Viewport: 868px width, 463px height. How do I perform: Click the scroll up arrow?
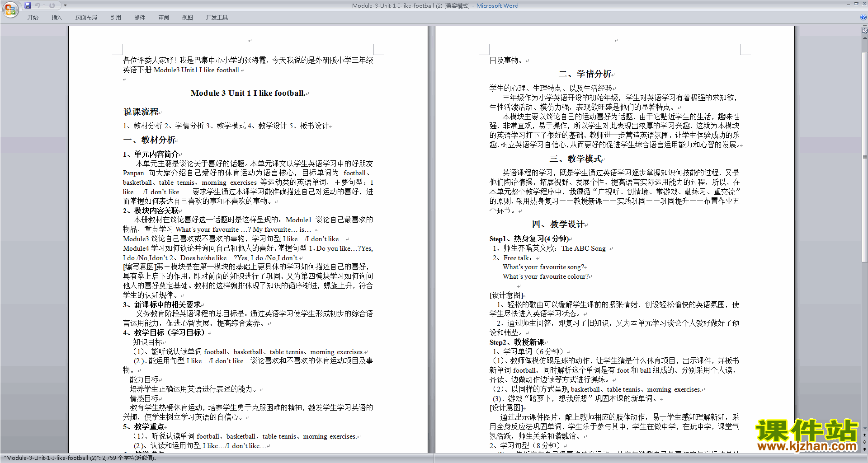pos(865,37)
